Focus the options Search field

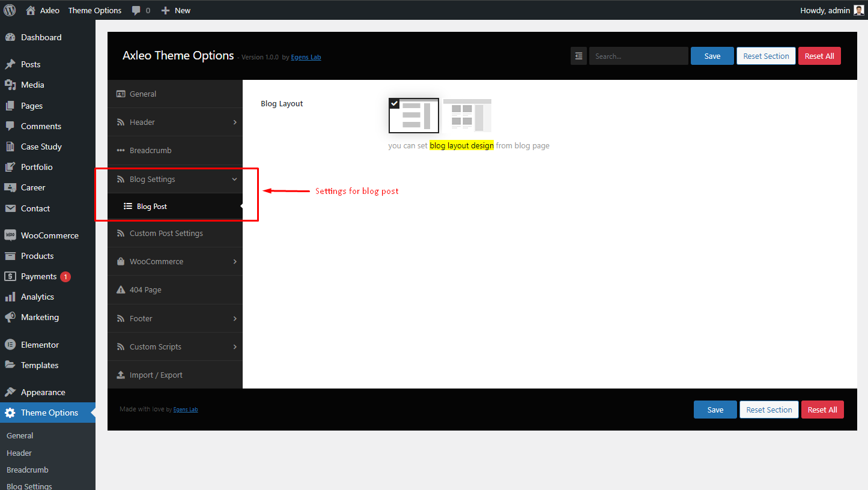click(x=639, y=56)
